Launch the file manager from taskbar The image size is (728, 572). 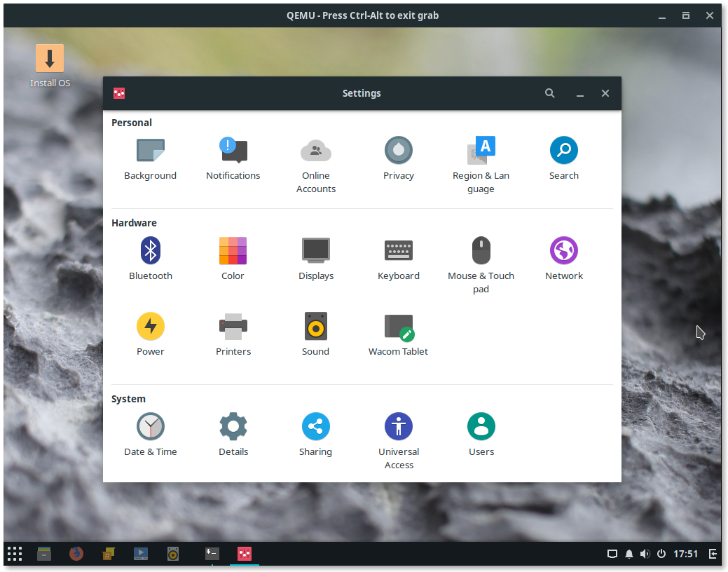(44, 553)
